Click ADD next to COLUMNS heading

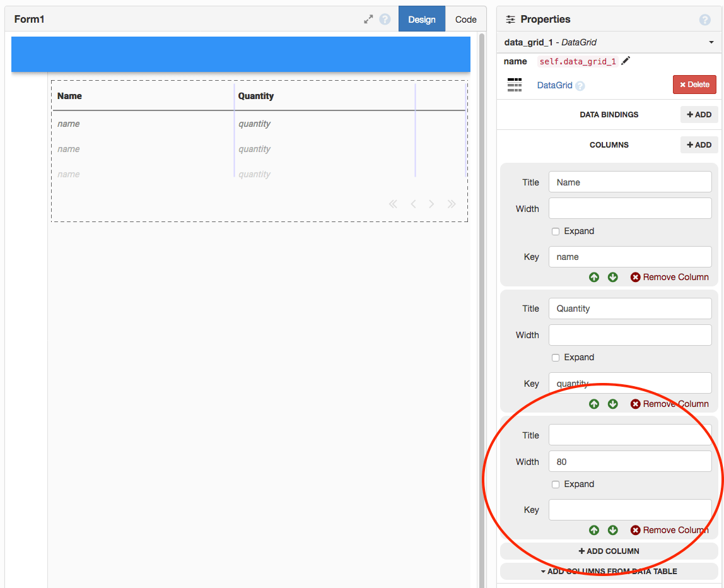pyautogui.click(x=699, y=144)
